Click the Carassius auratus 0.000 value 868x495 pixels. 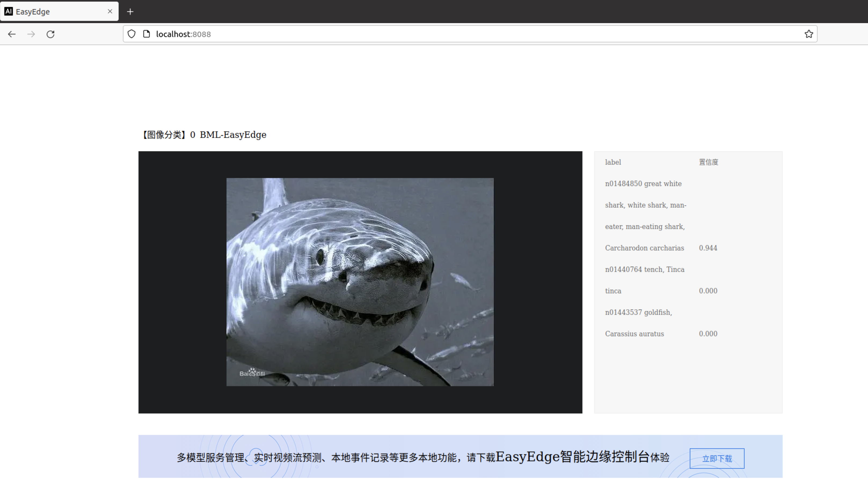(x=708, y=334)
